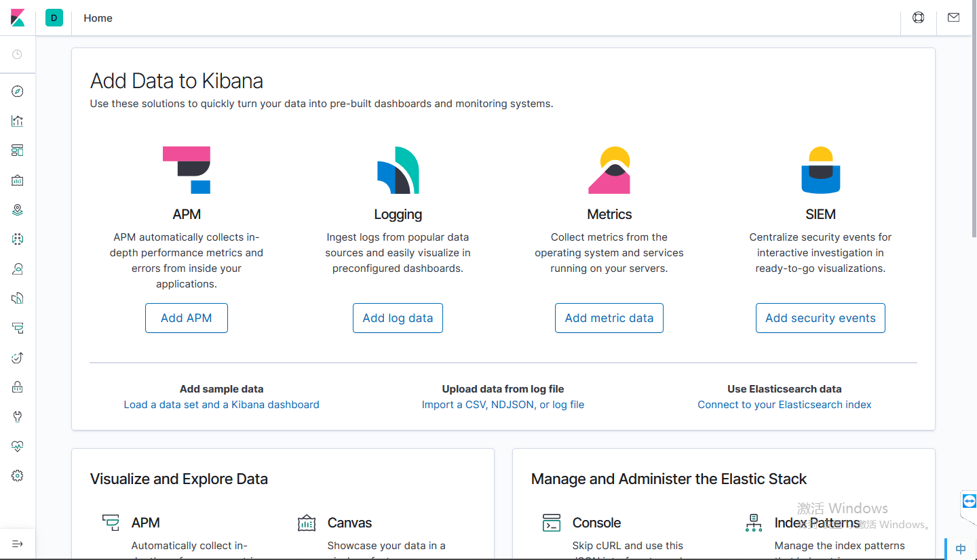
Task: Open Logs app from the sidebar icon
Action: click(x=18, y=298)
